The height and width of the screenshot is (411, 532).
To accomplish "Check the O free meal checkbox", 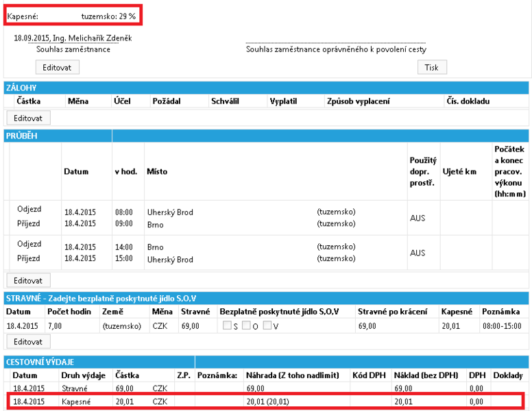I will point(246,325).
